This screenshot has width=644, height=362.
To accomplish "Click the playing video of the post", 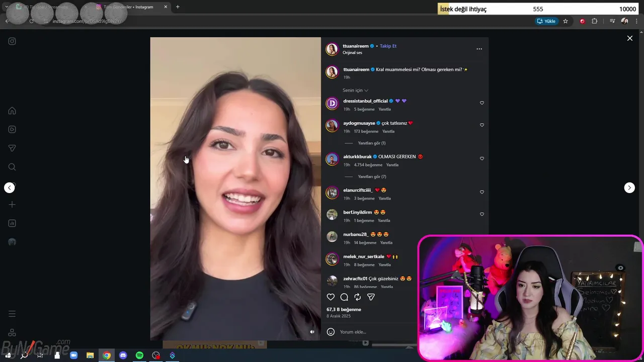I will (x=235, y=189).
